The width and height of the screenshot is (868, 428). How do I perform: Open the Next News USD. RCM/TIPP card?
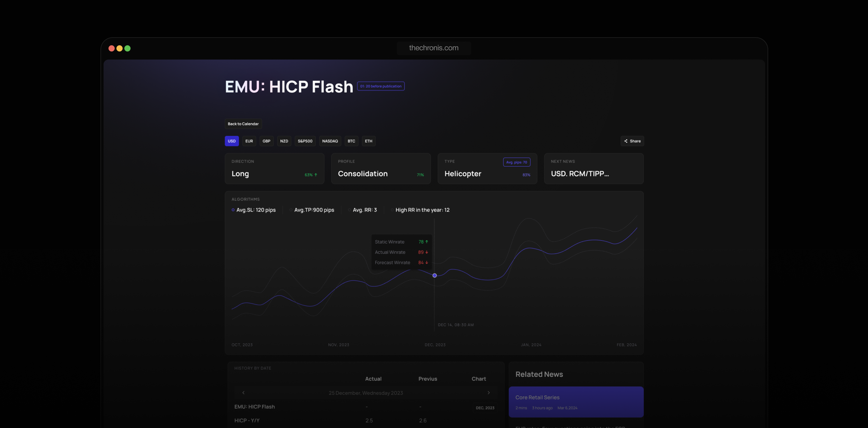click(594, 168)
